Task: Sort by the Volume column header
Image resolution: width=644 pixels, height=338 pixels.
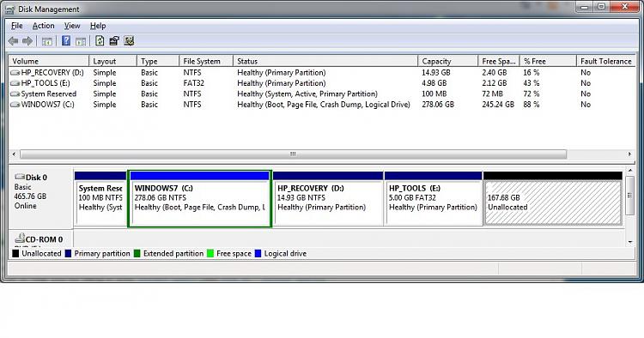Action: [x=48, y=61]
